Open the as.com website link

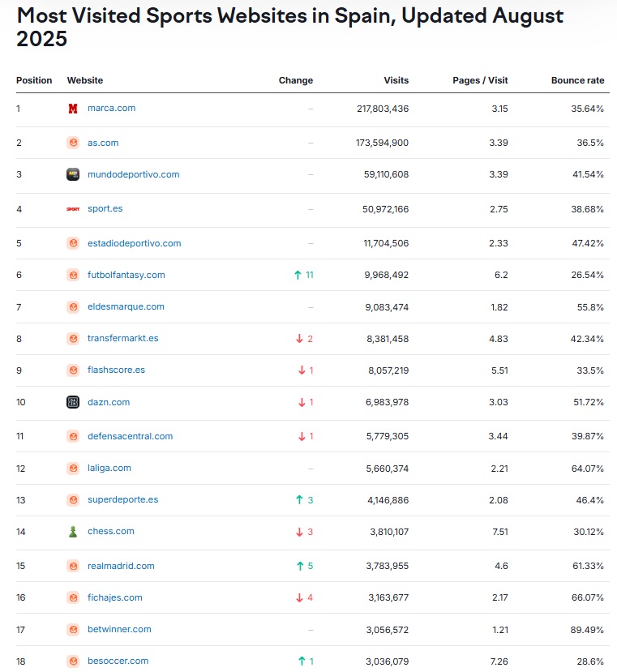[103, 143]
